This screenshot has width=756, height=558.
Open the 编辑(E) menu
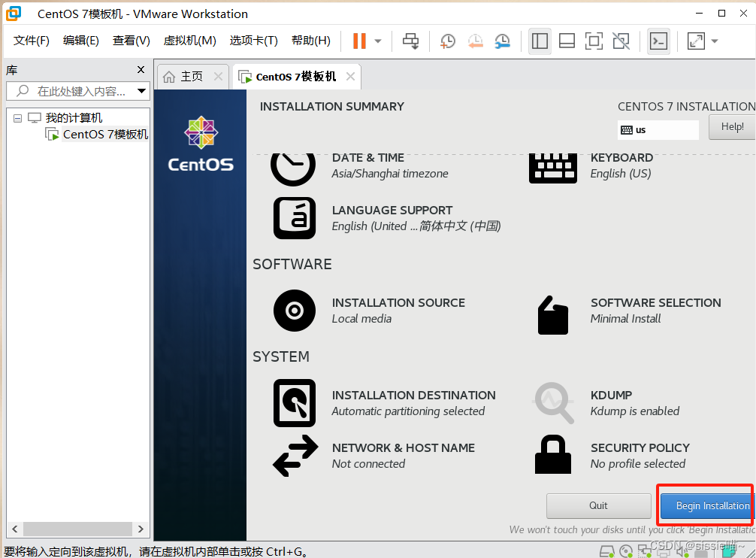pyautogui.click(x=81, y=41)
